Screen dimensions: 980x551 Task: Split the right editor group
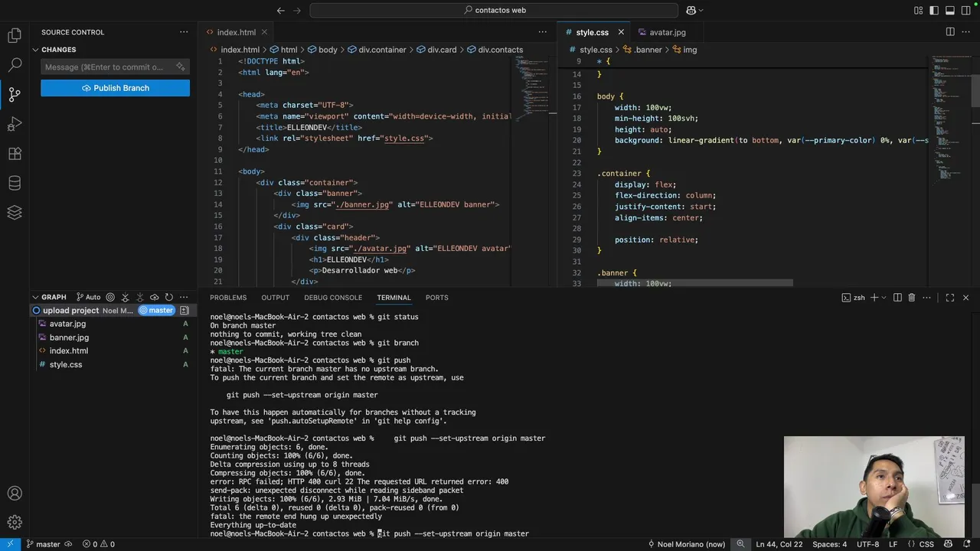(x=950, y=32)
